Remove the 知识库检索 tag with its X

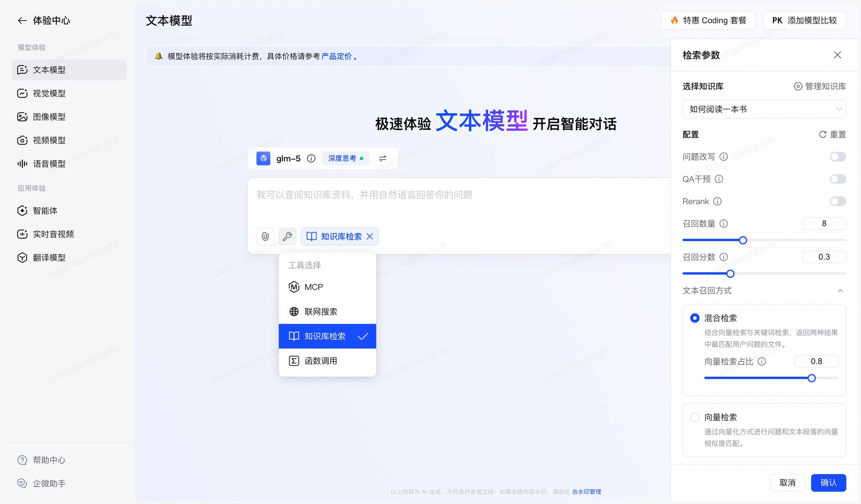tap(370, 236)
